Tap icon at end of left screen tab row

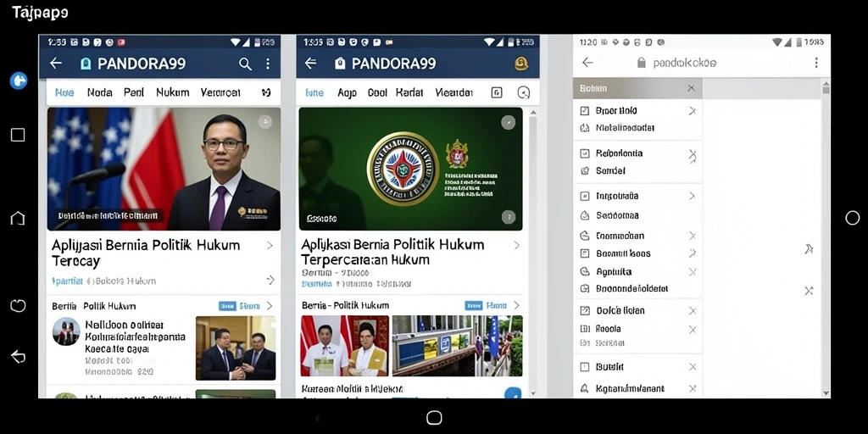click(x=266, y=92)
